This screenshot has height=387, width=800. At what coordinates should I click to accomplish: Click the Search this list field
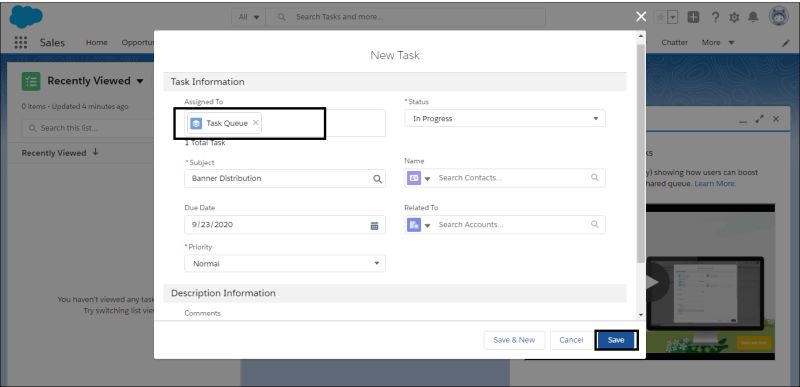coord(88,128)
